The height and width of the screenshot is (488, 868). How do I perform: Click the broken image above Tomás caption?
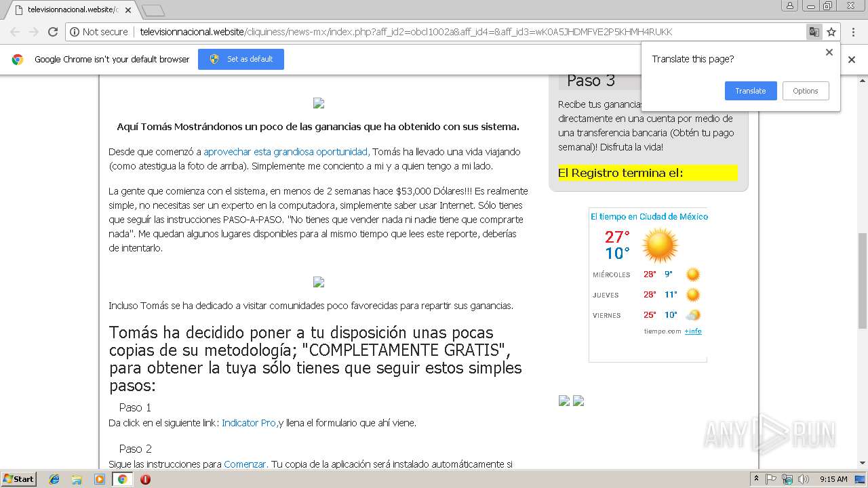319,103
